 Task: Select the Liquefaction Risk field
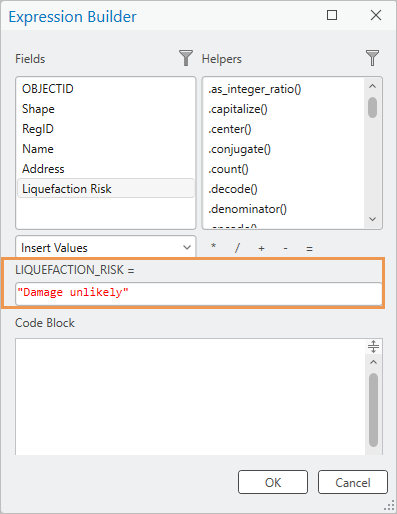pos(106,189)
